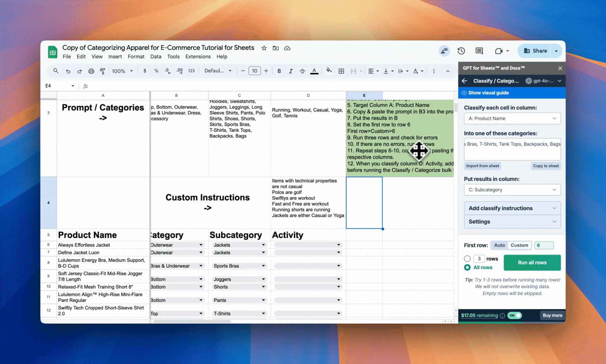Open the Extensions menu
The width and height of the screenshot is (606, 364).
tap(198, 57)
